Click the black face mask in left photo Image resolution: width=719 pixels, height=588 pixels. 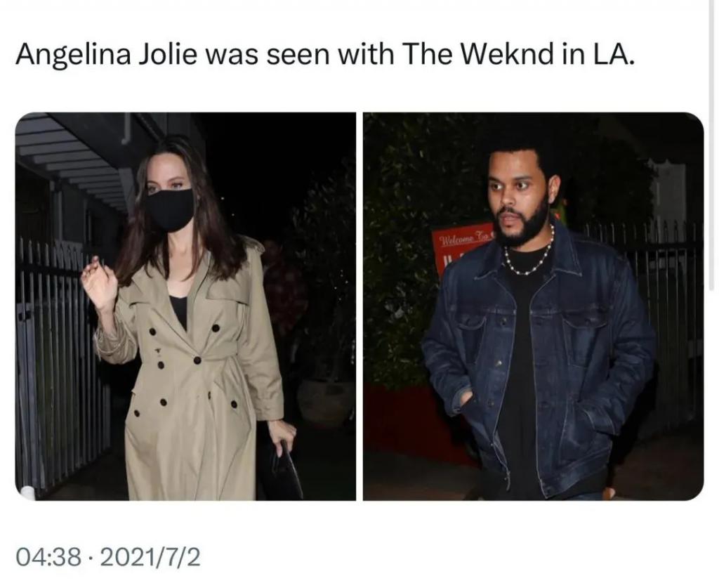(171, 209)
